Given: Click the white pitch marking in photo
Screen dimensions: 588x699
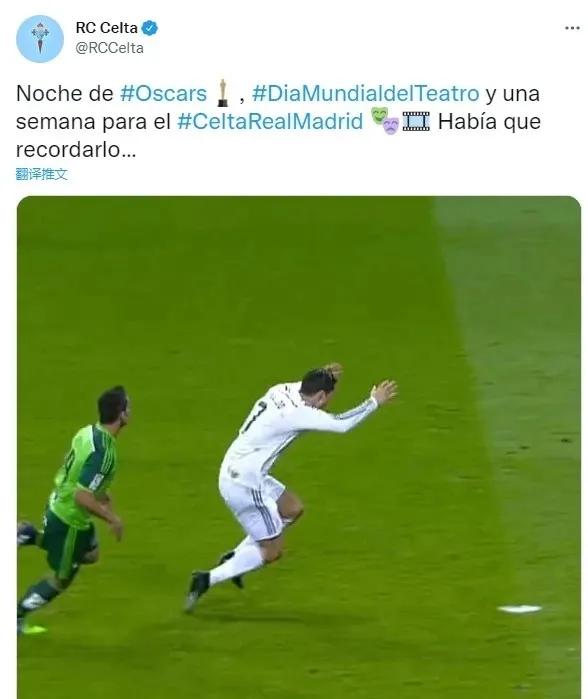Looking at the screenshot, I should pyautogui.click(x=519, y=609).
